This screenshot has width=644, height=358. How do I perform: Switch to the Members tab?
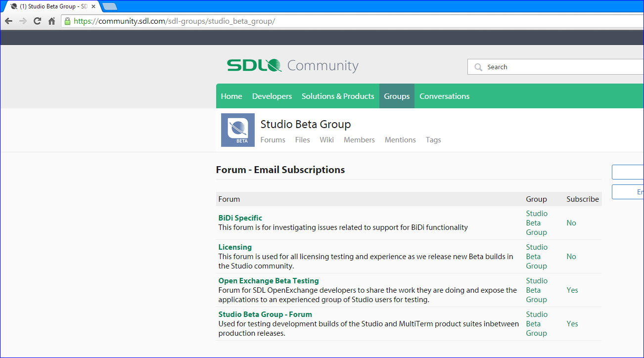tap(359, 140)
